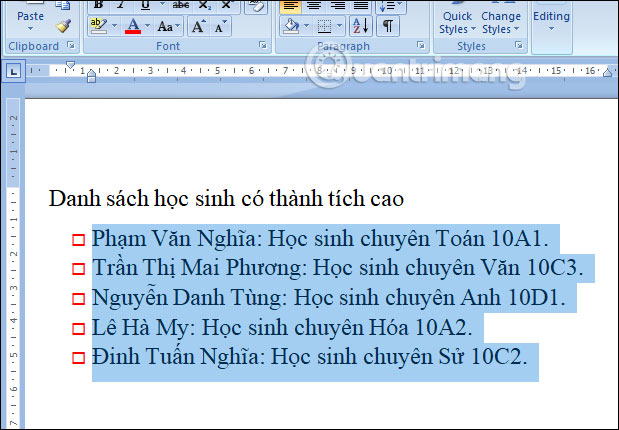Image resolution: width=619 pixels, height=430 pixels.
Task: Click the red bullet before Phạm Văn Nghĩa
Action: tap(79, 240)
